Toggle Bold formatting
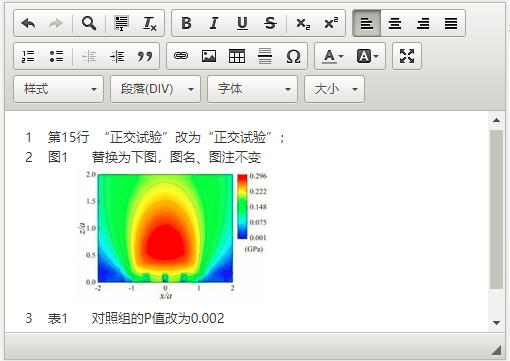The width and height of the screenshot is (510, 361). pyautogui.click(x=186, y=23)
